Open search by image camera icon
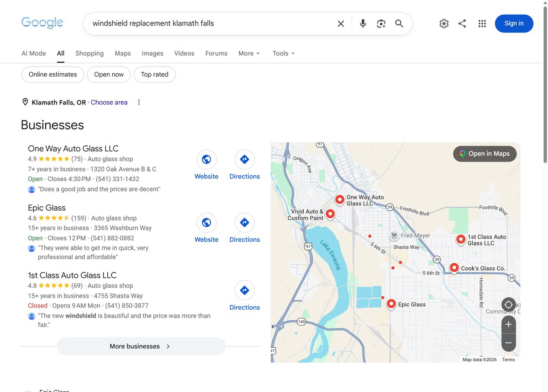This screenshot has width=548, height=392. (381, 23)
